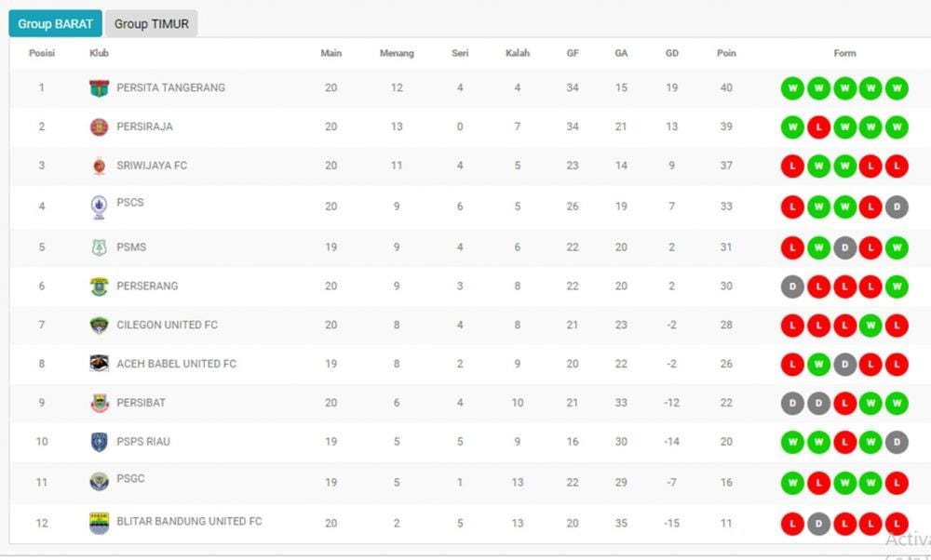Click the Poin column header
Screen dimensions: 931x560
(x=726, y=53)
